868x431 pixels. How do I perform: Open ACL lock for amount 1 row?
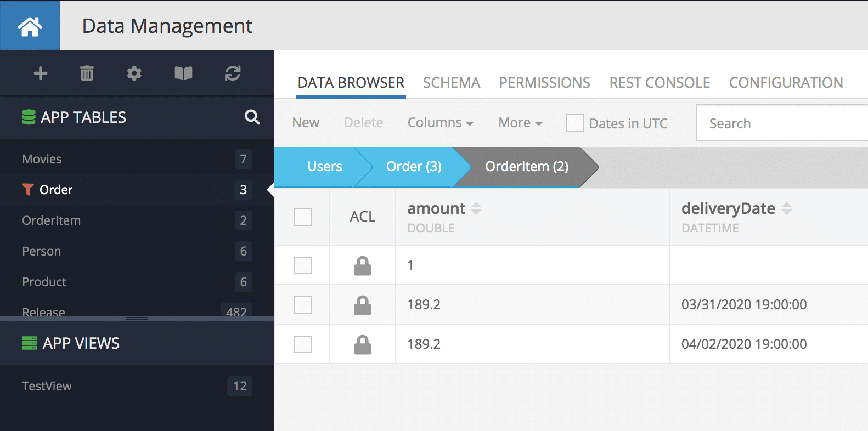click(363, 265)
